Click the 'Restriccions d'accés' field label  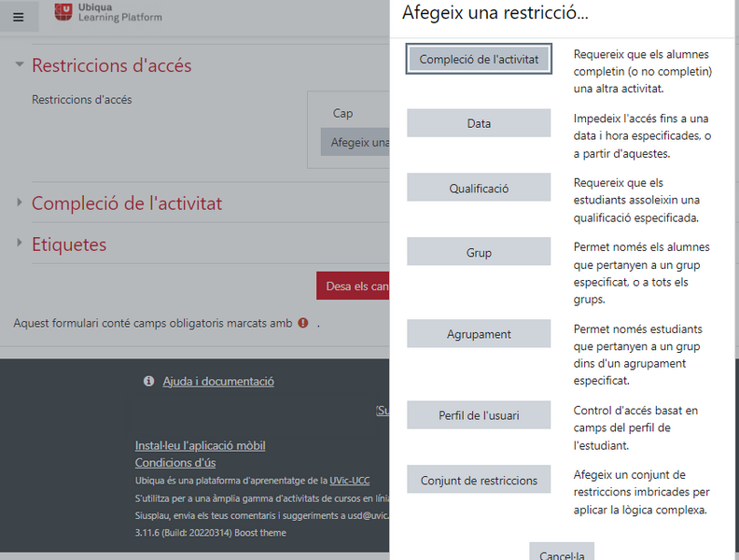(82, 100)
